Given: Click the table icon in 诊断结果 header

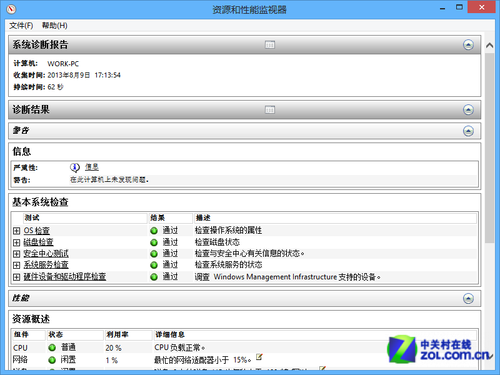Looking at the screenshot, I should point(270,110).
